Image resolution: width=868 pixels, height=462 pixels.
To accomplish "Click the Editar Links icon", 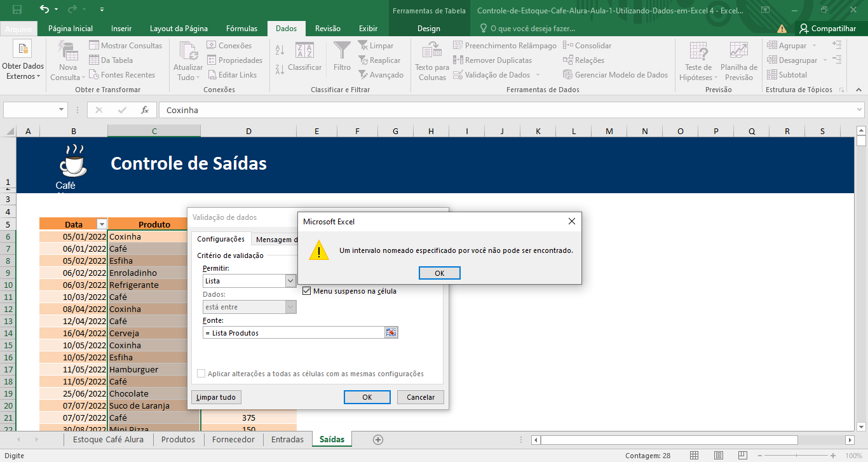I will coord(212,75).
